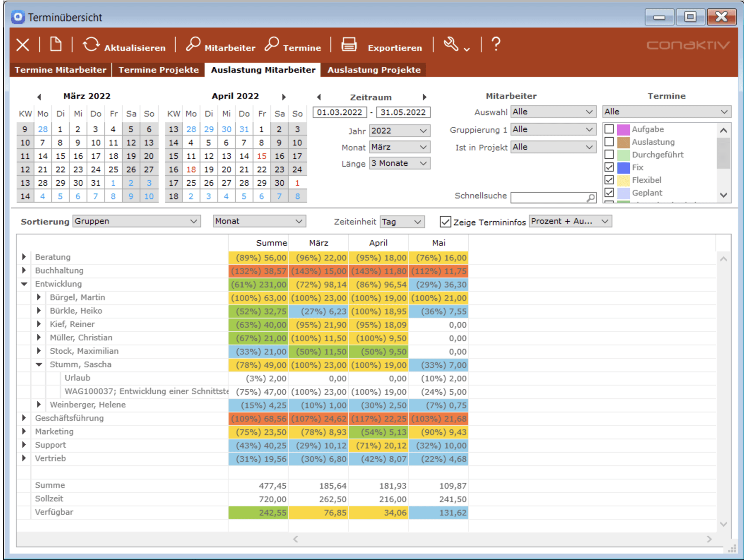Screen dimensions: 747x560
Task: Click the white X close icon in toolbar
Action: 22,45
